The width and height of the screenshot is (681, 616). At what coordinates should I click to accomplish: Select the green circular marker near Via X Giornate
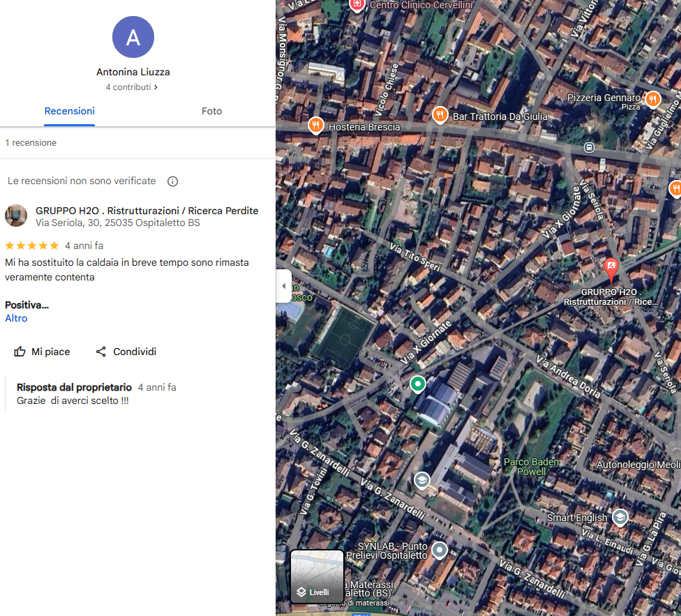tap(418, 384)
